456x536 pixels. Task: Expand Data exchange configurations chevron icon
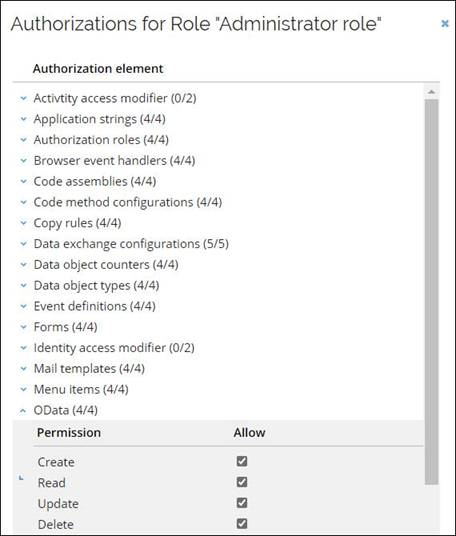tap(23, 244)
